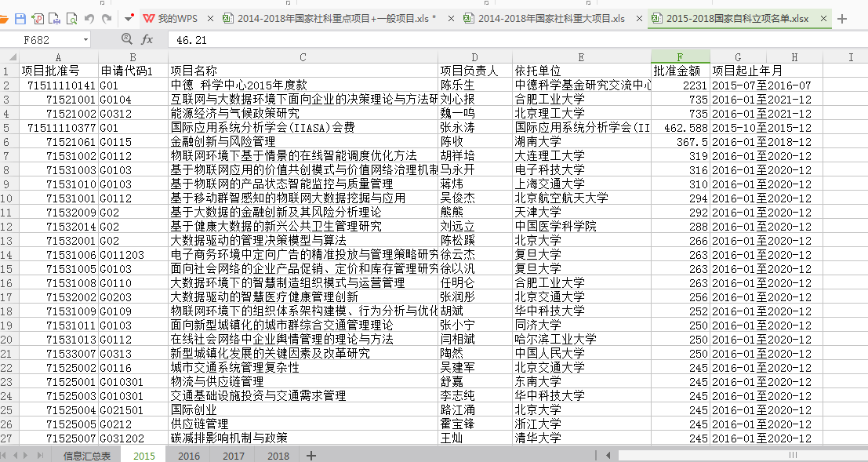Switch to the 2014-2018年国家社科重点项目+一般项目.xls tab
The image size is (868, 462).
tap(336, 19)
